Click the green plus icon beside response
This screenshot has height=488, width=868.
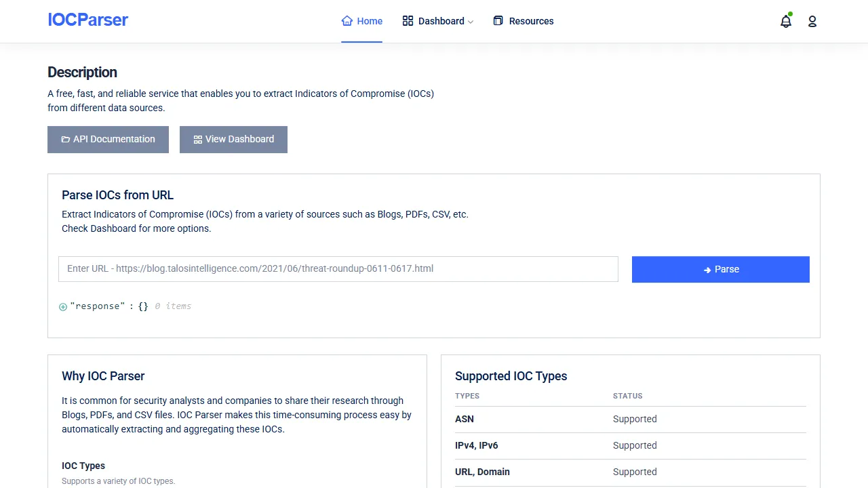[x=62, y=306]
